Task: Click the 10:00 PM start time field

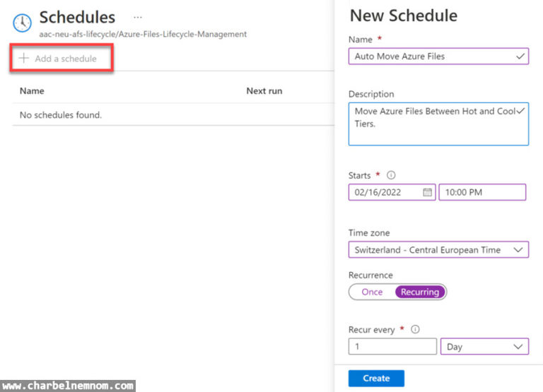Action: coord(482,192)
